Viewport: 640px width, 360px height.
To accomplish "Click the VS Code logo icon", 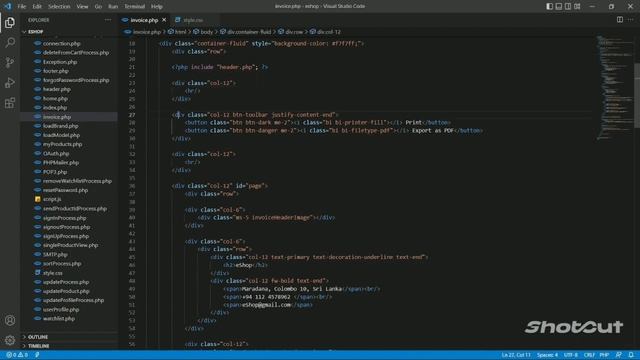I will point(7,6).
